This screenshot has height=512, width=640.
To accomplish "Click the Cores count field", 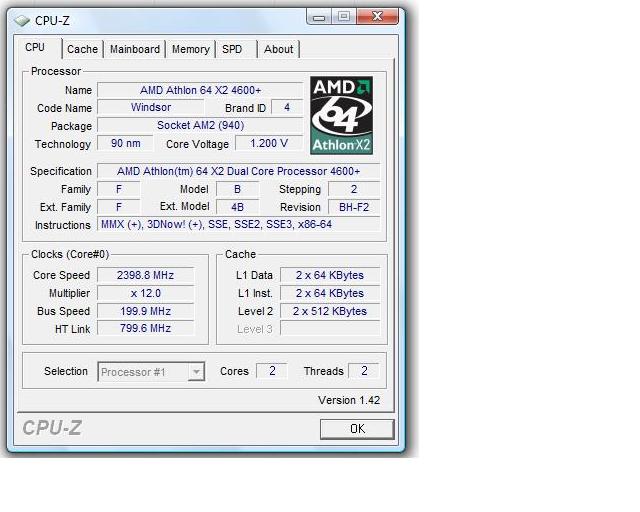I will click(x=271, y=371).
